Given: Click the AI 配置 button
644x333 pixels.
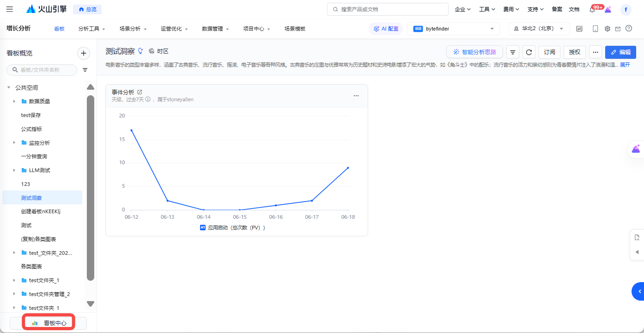Looking at the screenshot, I should 386,29.
